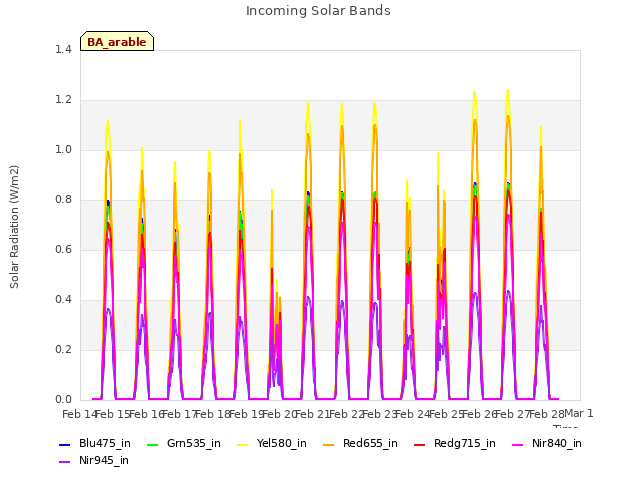Click the green Grn535_in legend swatch
The height and width of the screenshot is (480, 640).
(152, 444)
